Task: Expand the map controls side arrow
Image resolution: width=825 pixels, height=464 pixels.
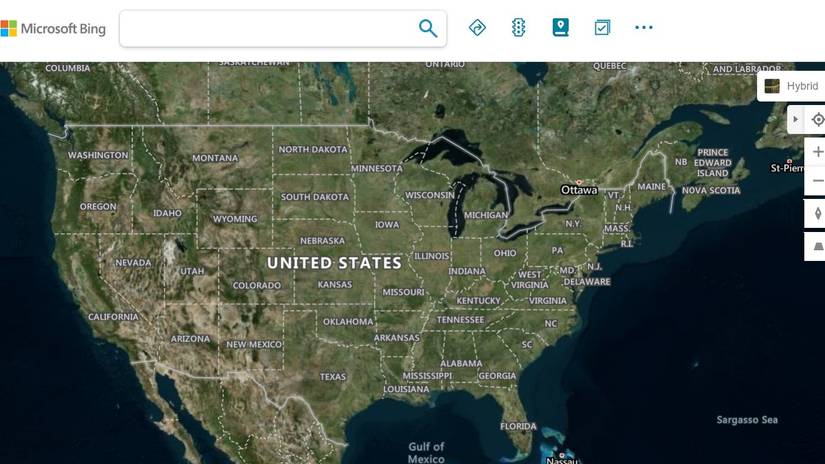Action: (795, 119)
